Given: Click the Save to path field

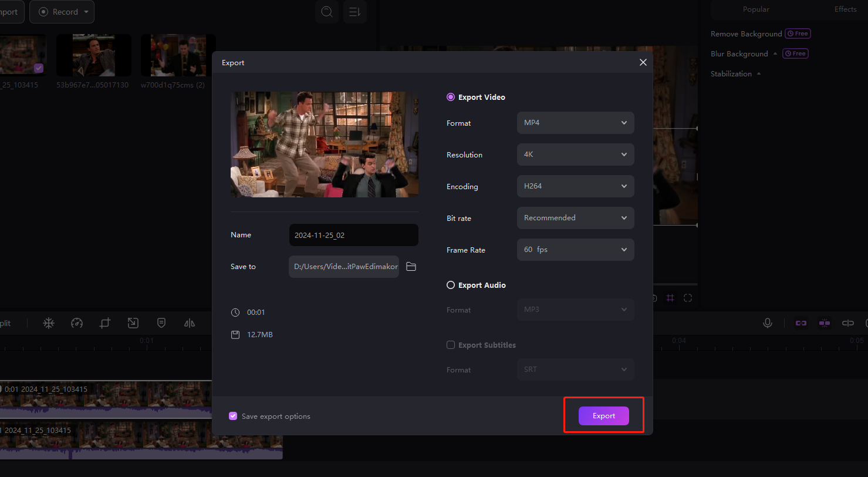Looking at the screenshot, I should click(x=344, y=267).
